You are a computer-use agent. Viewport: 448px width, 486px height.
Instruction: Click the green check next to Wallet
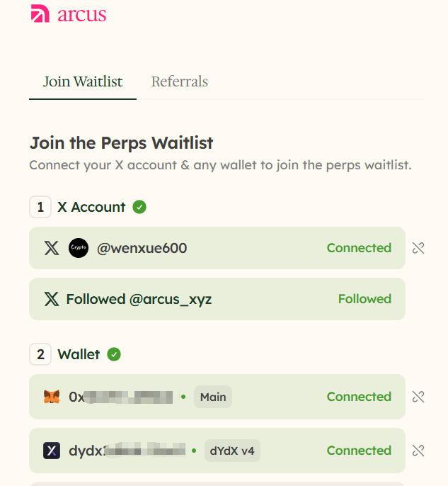(114, 354)
